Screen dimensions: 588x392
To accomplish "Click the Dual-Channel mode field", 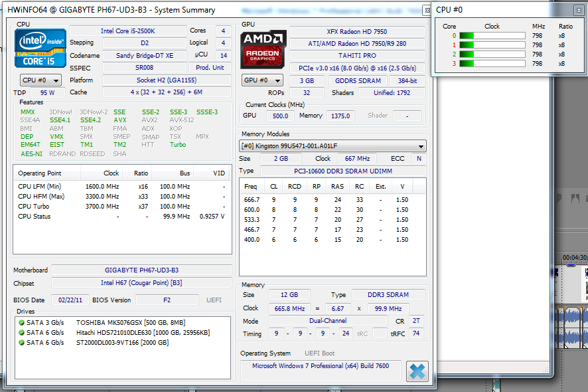I will pos(328,321).
